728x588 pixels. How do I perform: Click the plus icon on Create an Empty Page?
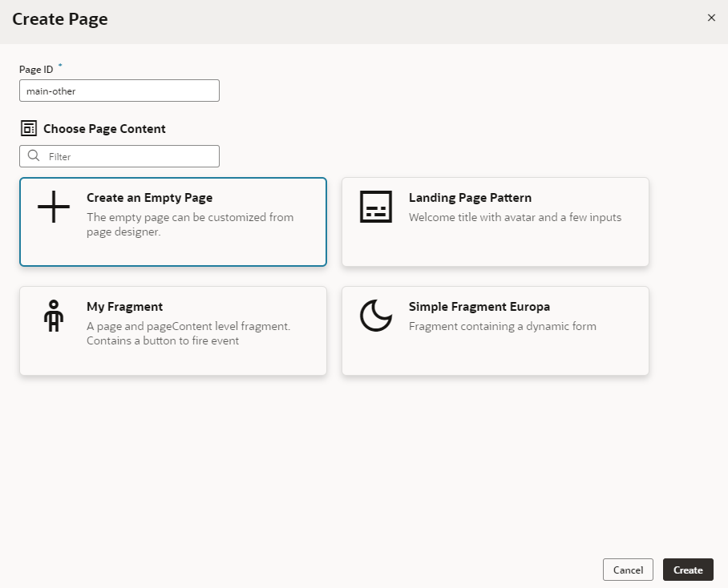tap(52, 207)
